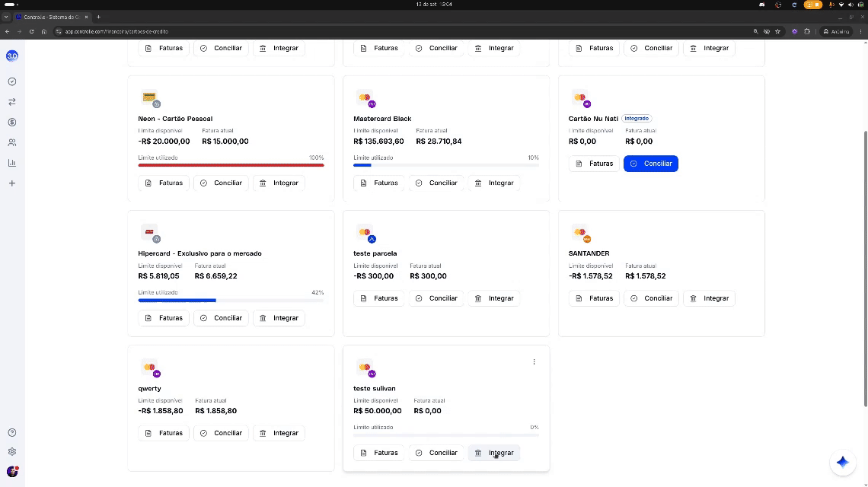Click the teste sulivan card logo

point(365,368)
